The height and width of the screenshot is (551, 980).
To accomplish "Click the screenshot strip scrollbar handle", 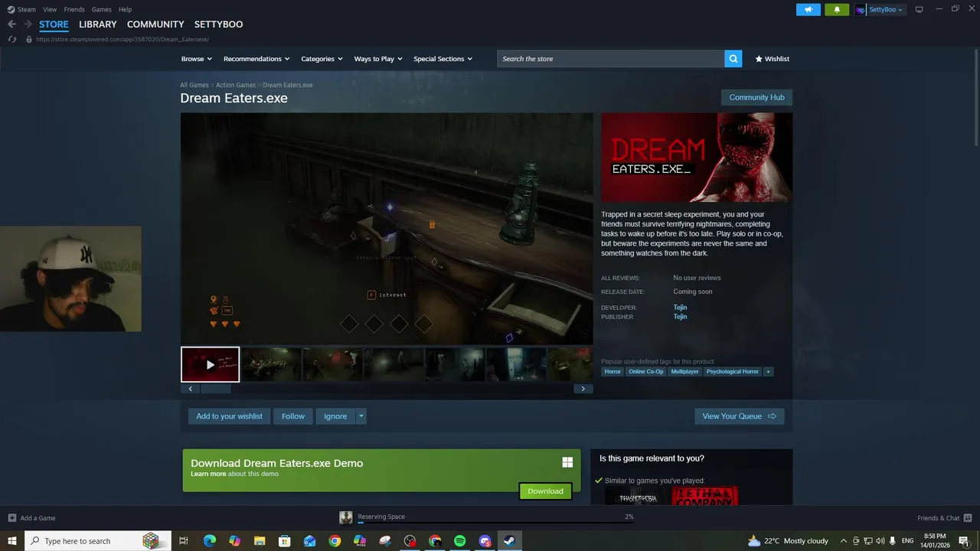I will (216, 389).
